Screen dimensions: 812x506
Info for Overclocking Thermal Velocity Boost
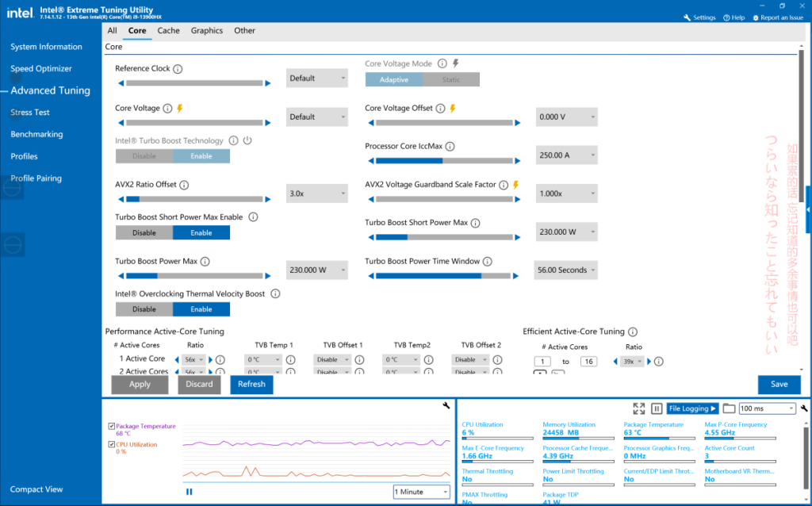(275, 293)
